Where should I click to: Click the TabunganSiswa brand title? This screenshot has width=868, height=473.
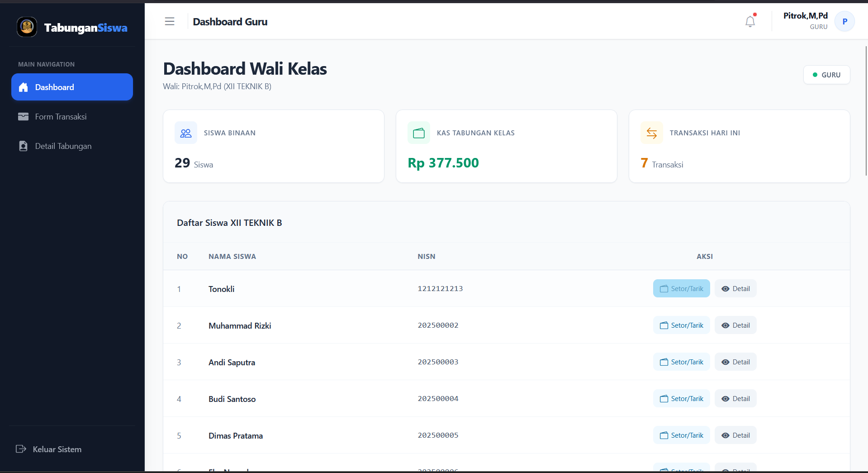85,28
